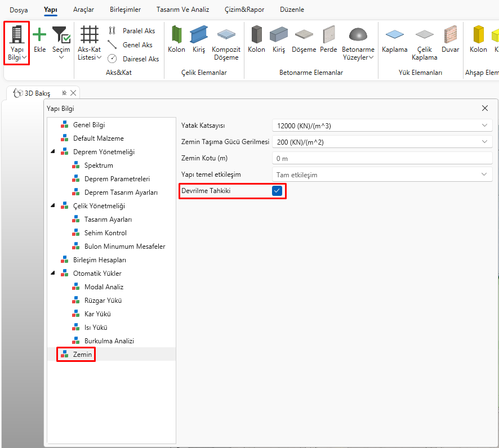
Task: Click the green Ekle plus icon
Action: point(39,35)
